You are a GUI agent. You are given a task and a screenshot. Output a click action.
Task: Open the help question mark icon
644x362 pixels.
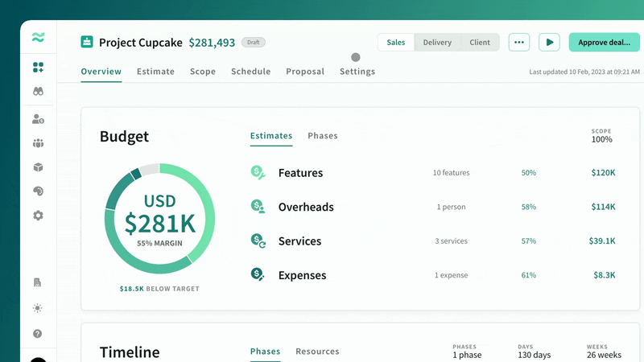point(37,334)
